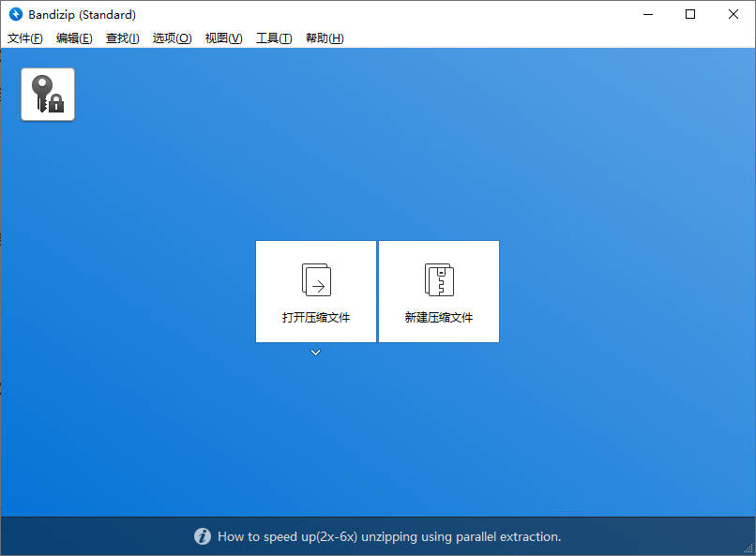This screenshot has height=556, width=756.
Task: Click the new archive zipper icon
Action: pos(439,279)
